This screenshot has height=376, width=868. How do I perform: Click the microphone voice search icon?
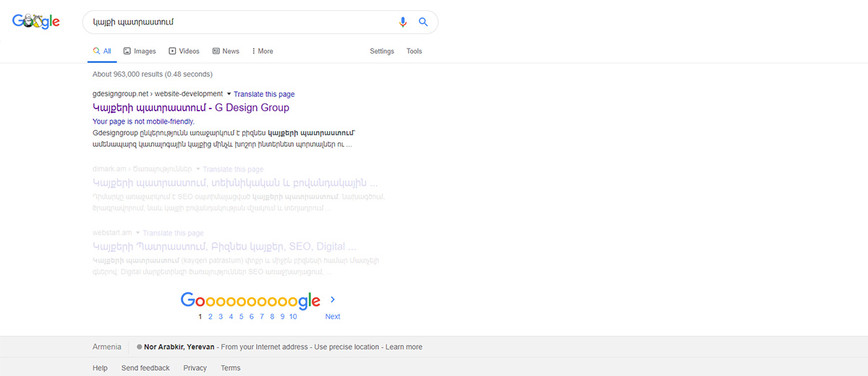tap(403, 22)
